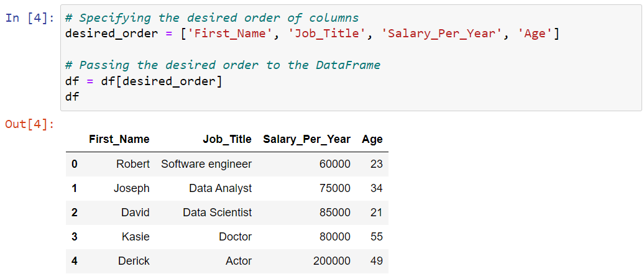Click the Out[4] output prompt label
Viewport: 644px width, 279px height.
(30, 124)
